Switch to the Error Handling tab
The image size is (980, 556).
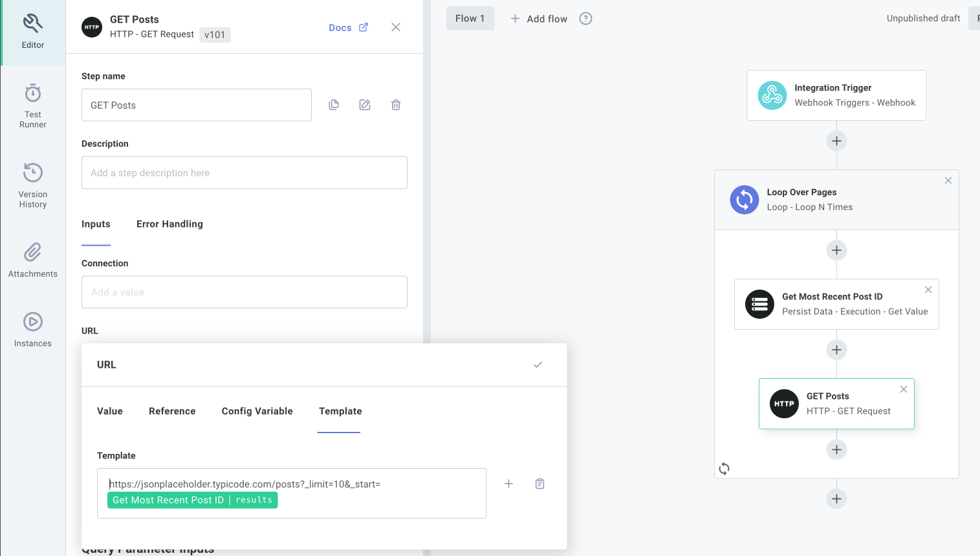click(169, 224)
